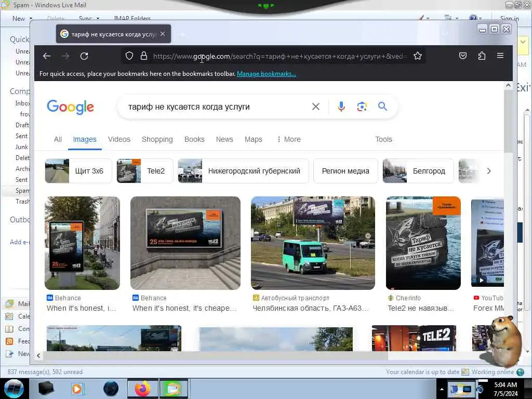The image size is (532, 399).
Task: Open the Manage bookmarks link
Action: coord(267,74)
